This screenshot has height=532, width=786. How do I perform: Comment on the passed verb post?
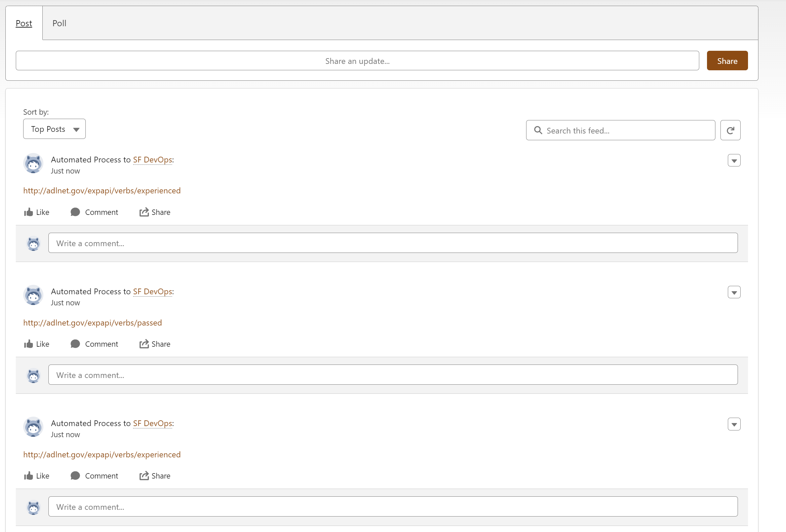coord(94,344)
